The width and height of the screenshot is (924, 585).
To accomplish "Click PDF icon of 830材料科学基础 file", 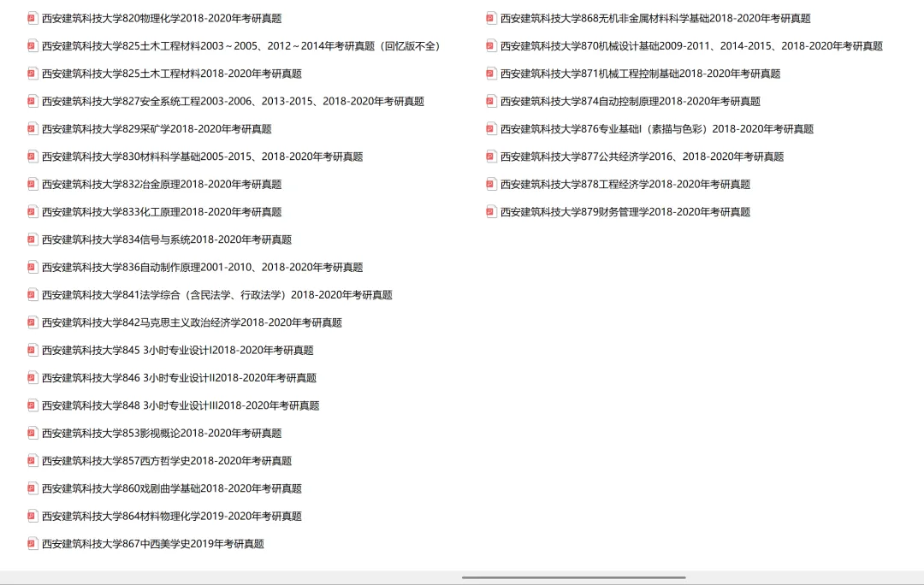I will tap(32, 157).
